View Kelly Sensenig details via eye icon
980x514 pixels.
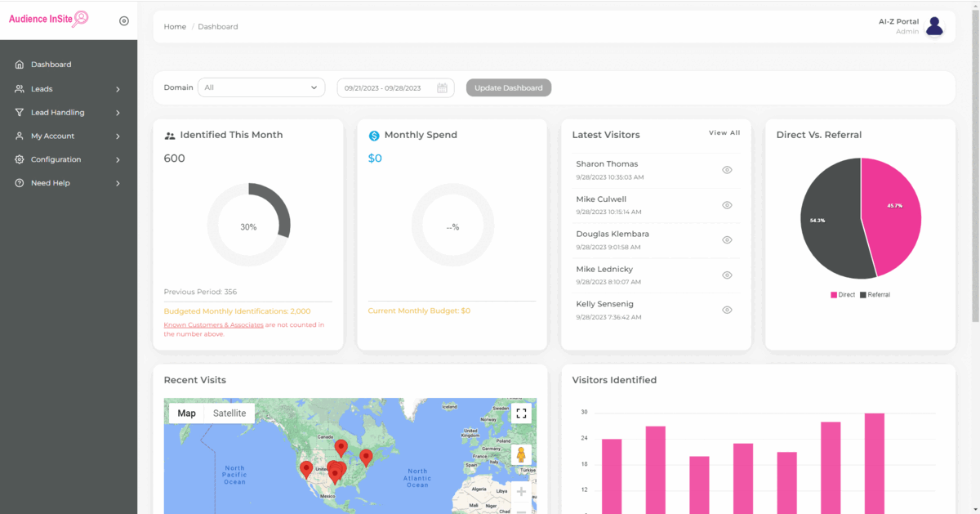point(727,310)
